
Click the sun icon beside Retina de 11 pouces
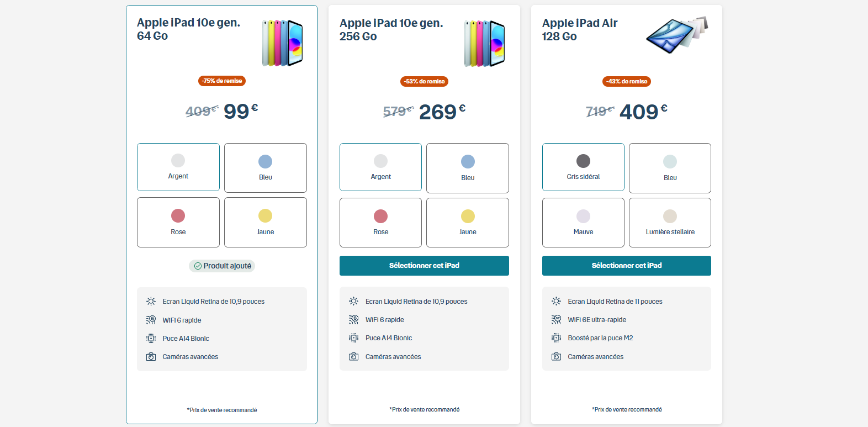(556, 302)
